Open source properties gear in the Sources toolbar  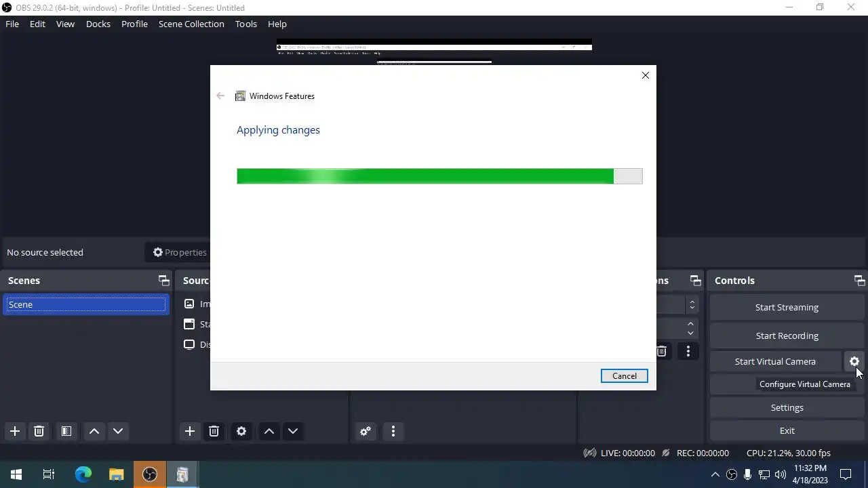coord(241,431)
